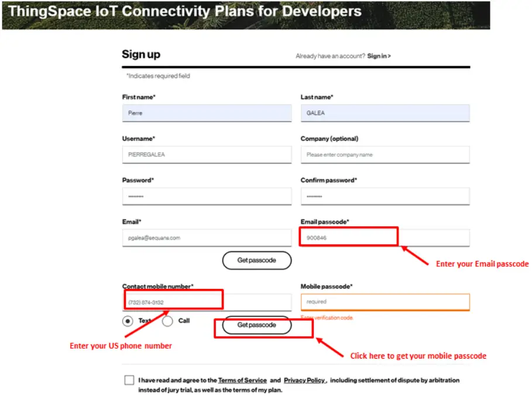Select the Text contact option
Screen dimensions: 532x396
pos(128,321)
